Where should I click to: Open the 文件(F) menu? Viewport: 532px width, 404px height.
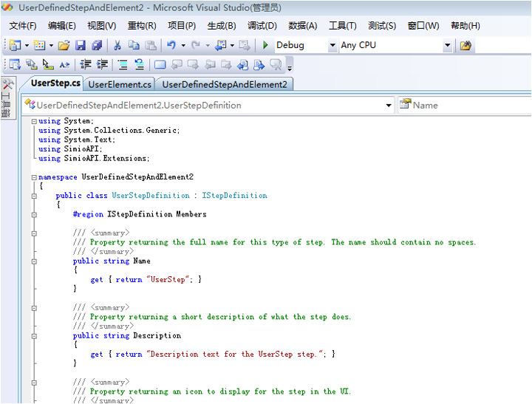pyautogui.click(x=23, y=26)
